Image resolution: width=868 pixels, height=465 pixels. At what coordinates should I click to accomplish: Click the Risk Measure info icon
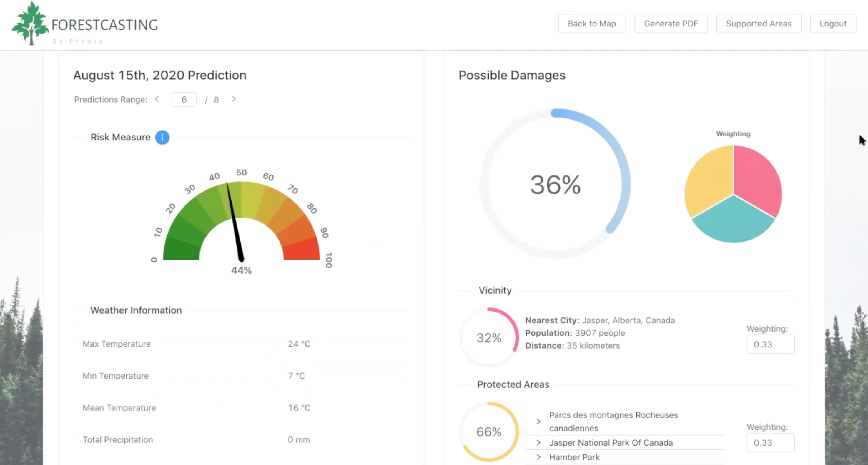pyautogui.click(x=162, y=137)
